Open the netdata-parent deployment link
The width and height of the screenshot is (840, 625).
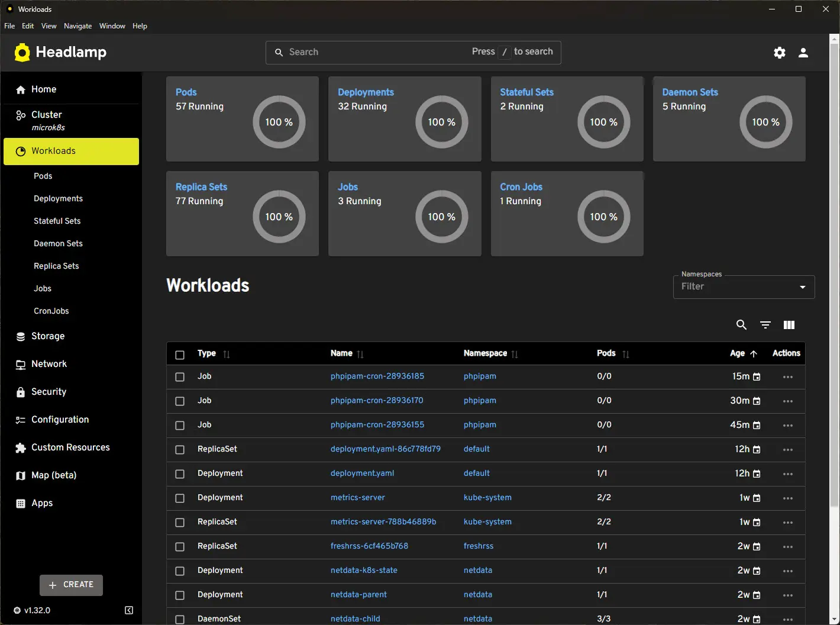(x=358, y=595)
